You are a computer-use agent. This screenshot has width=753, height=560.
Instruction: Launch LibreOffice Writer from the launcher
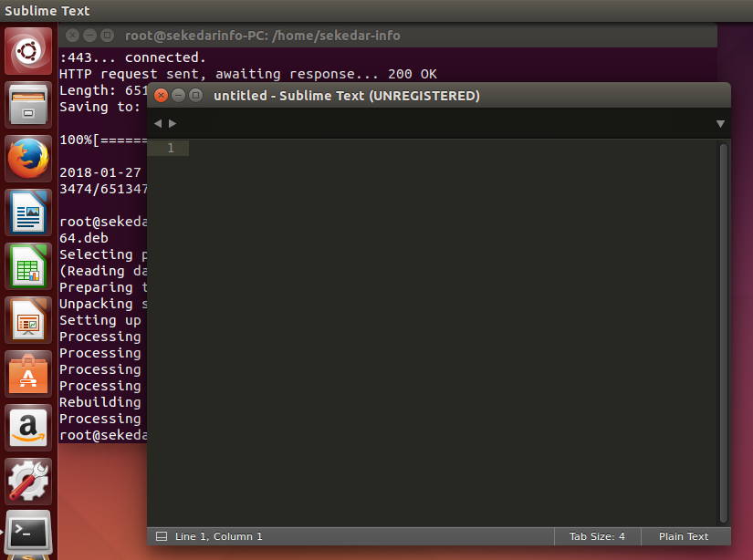(27, 212)
